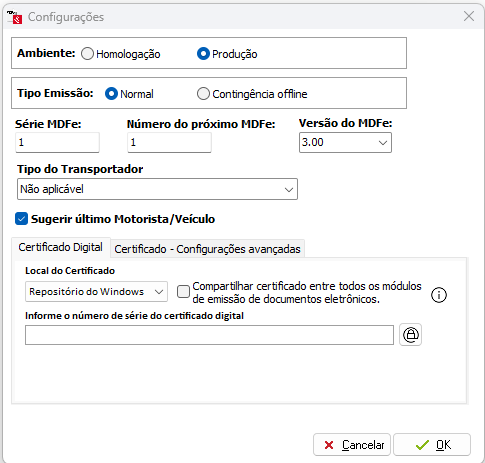Click the Número do próximo MDFe field
Screen dimensions: 485x463
169,142
